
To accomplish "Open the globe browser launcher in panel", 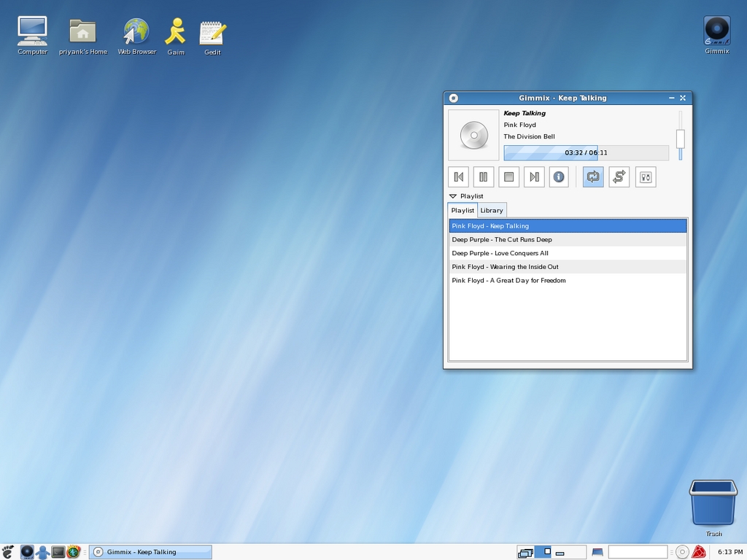I will [74, 552].
